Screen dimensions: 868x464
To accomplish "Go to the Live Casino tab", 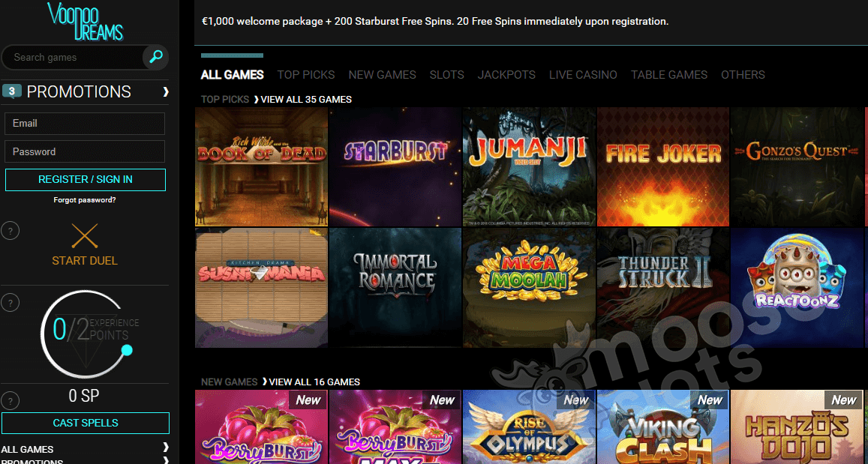I will coord(583,75).
